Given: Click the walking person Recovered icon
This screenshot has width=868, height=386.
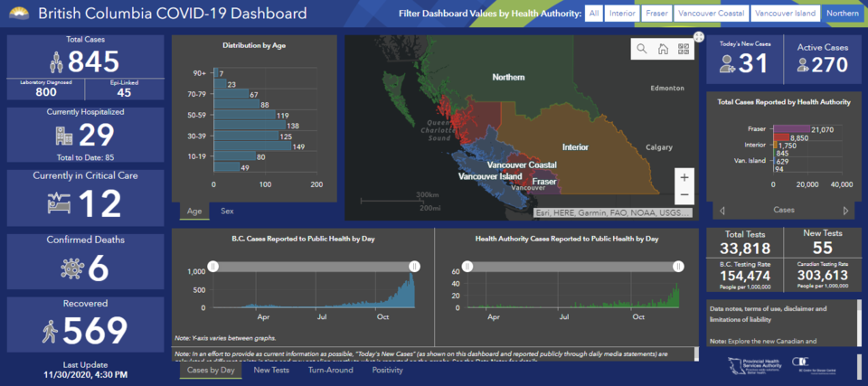Looking at the screenshot, I should pos(51,332).
